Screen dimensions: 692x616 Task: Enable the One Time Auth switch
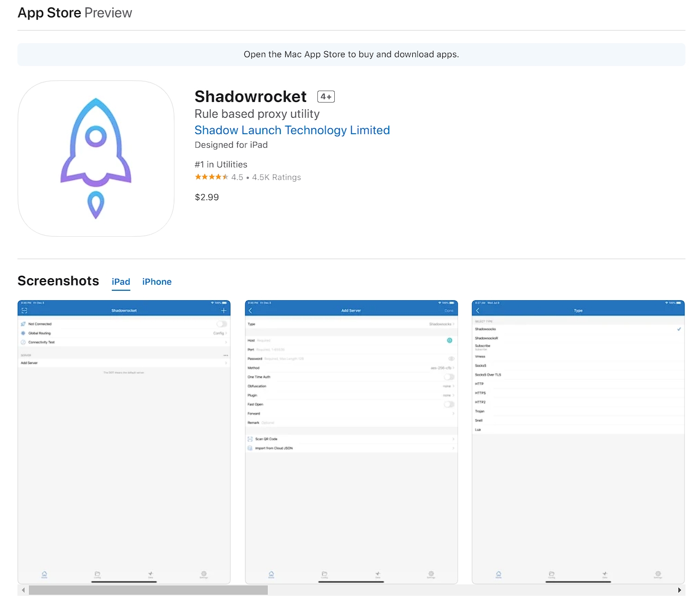pos(449,377)
